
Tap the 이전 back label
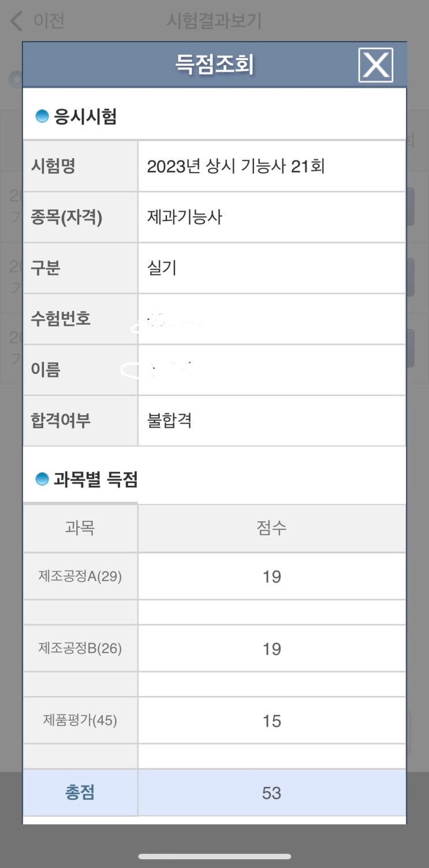click(x=49, y=21)
